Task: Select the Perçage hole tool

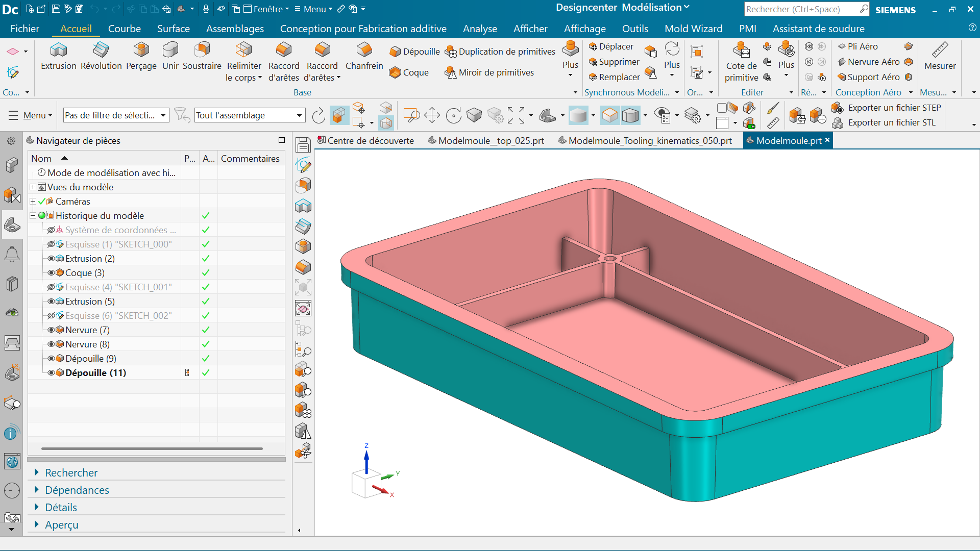Action: [x=141, y=56]
